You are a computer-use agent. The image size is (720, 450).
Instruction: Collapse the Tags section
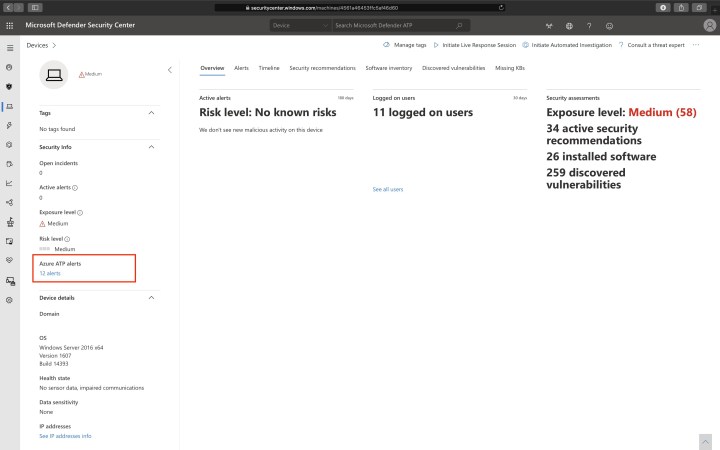point(151,113)
